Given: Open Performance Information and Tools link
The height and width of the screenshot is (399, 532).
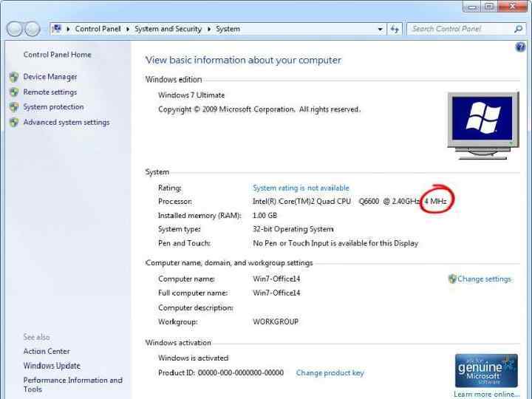Looking at the screenshot, I should click(x=73, y=385).
